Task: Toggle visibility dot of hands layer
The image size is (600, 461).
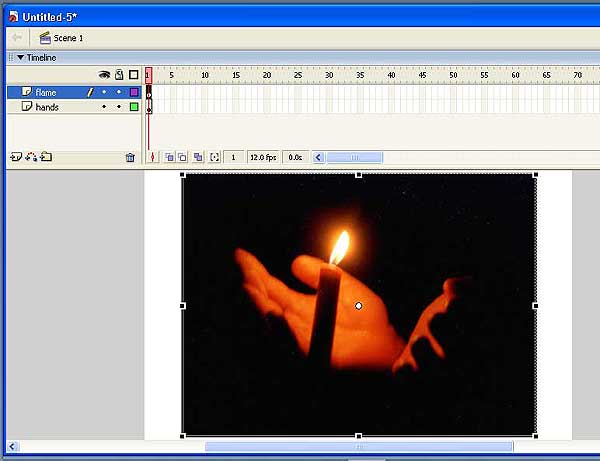Action: tap(104, 106)
